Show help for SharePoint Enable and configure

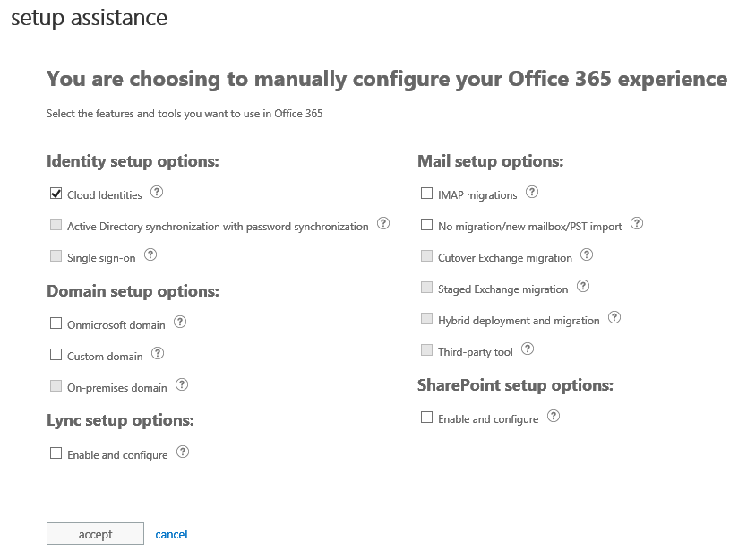click(554, 417)
